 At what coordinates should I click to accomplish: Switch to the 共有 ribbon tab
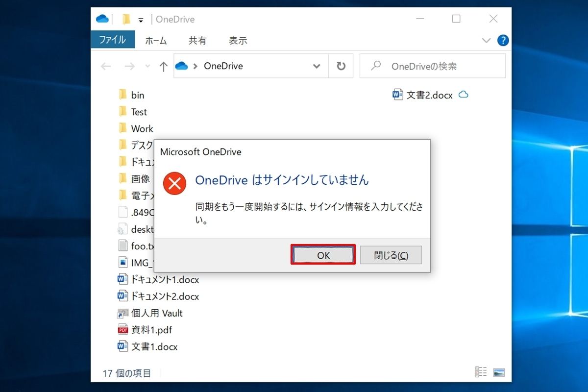point(197,41)
